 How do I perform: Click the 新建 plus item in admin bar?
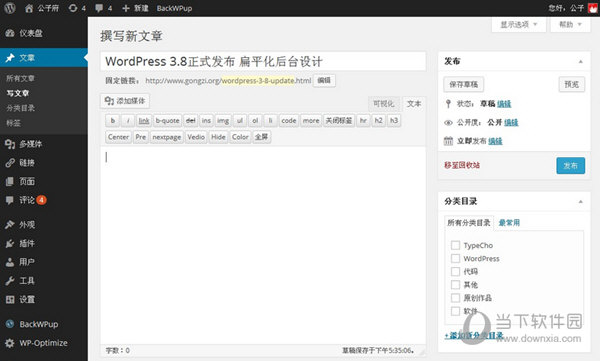coord(135,8)
